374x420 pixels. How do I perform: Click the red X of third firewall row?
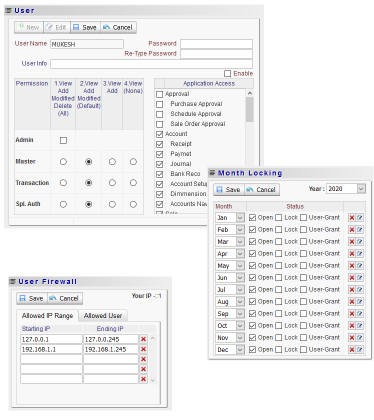pos(144,359)
